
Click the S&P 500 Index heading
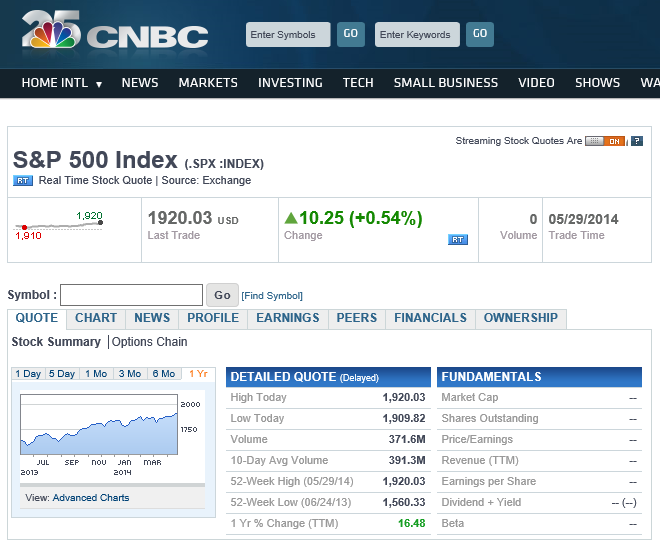pos(95,160)
